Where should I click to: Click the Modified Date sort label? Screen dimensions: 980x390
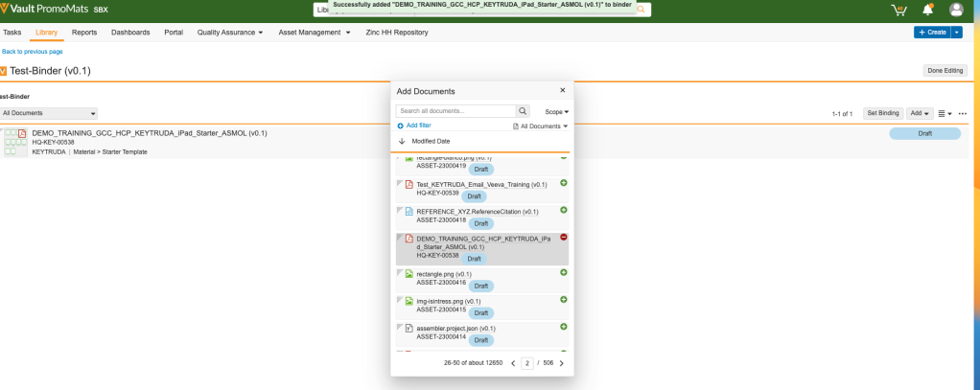(x=431, y=141)
